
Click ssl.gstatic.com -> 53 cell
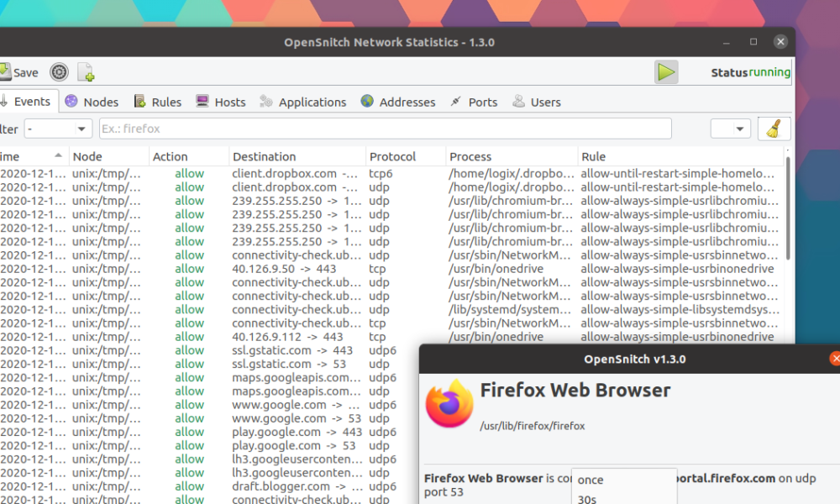[x=289, y=365]
